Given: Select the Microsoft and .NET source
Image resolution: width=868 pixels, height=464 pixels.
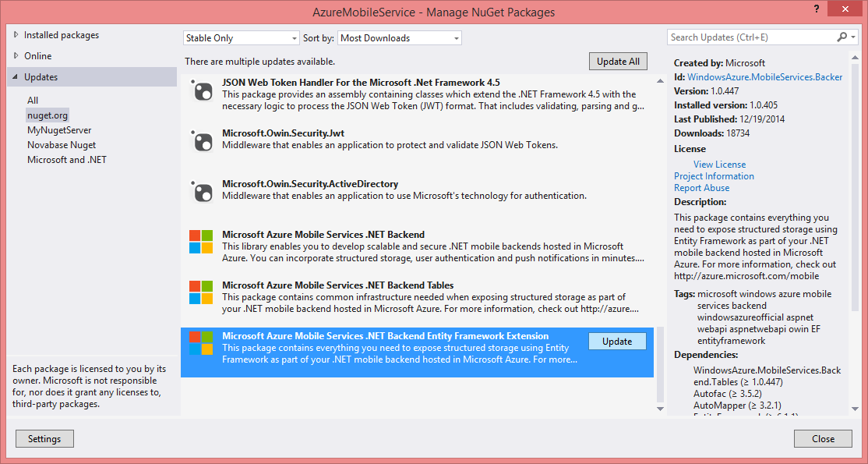Looking at the screenshot, I should coord(67,160).
